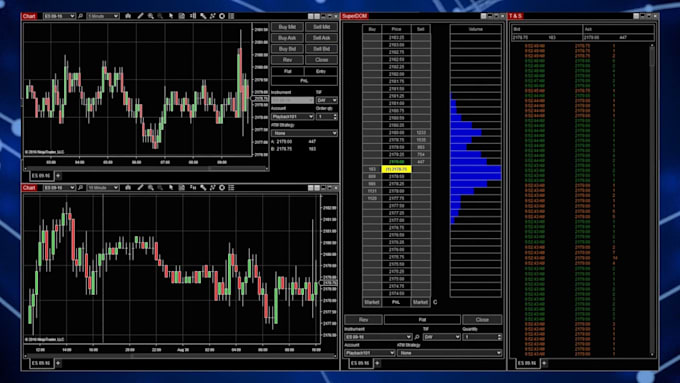Viewport: 680px width, 383px height.
Task: Open SuperDOM TIF dropdown
Action: pyautogui.click(x=441, y=337)
